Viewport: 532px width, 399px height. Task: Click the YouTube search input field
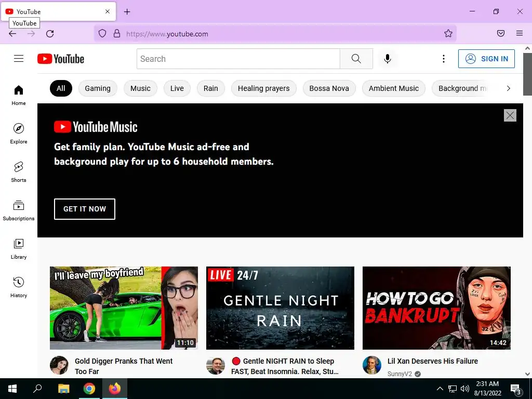point(238,59)
